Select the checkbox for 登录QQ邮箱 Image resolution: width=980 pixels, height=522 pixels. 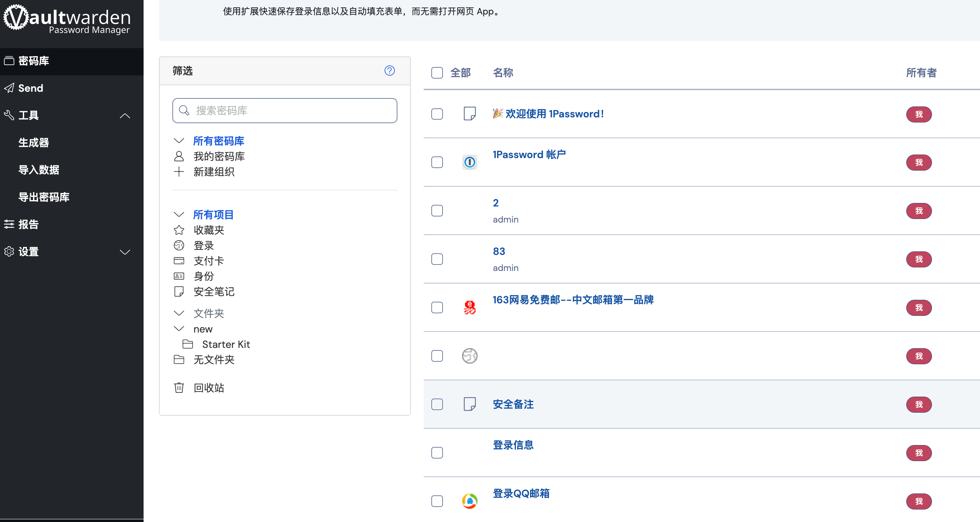tap(437, 501)
